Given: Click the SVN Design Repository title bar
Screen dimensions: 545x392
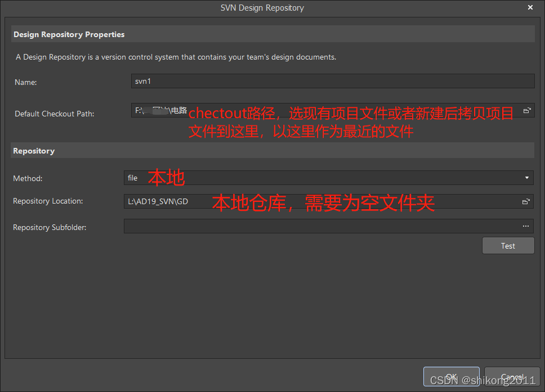Looking at the screenshot, I should [x=262, y=8].
